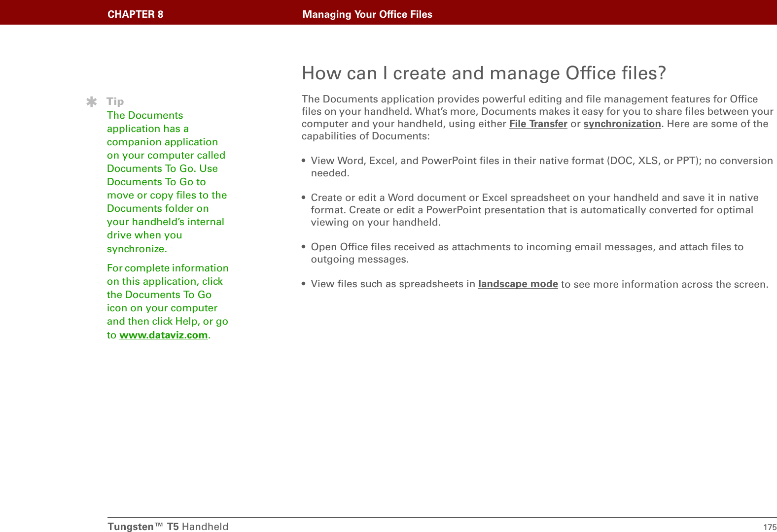Screen dimensions: 777x532
Task: Open the landscape mode link
Action: click(518, 284)
